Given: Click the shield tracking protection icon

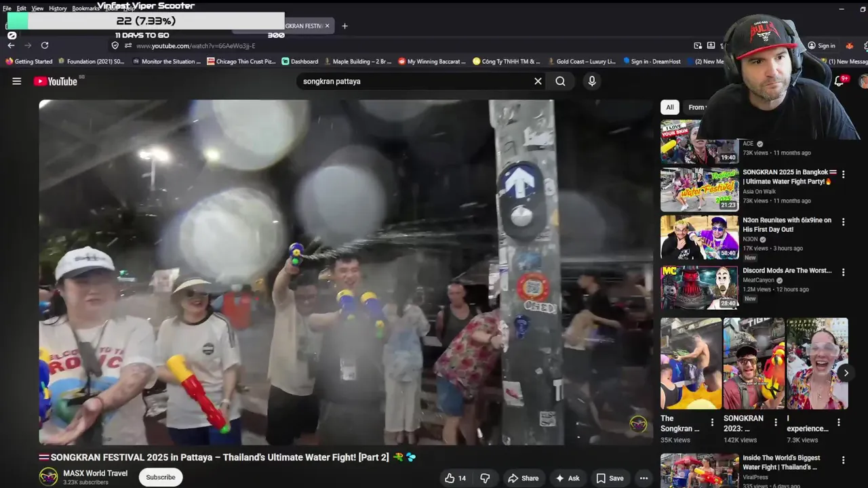Looking at the screenshot, I should (x=115, y=45).
